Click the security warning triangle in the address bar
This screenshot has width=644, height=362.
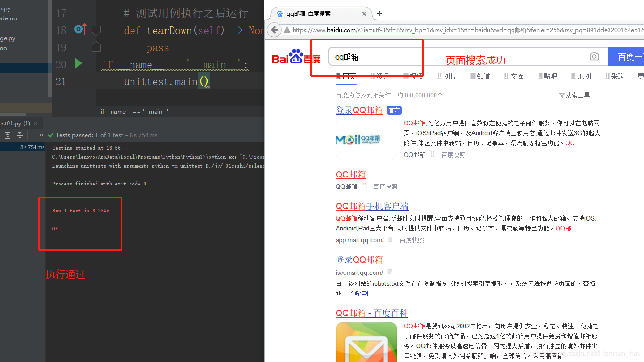point(287,30)
